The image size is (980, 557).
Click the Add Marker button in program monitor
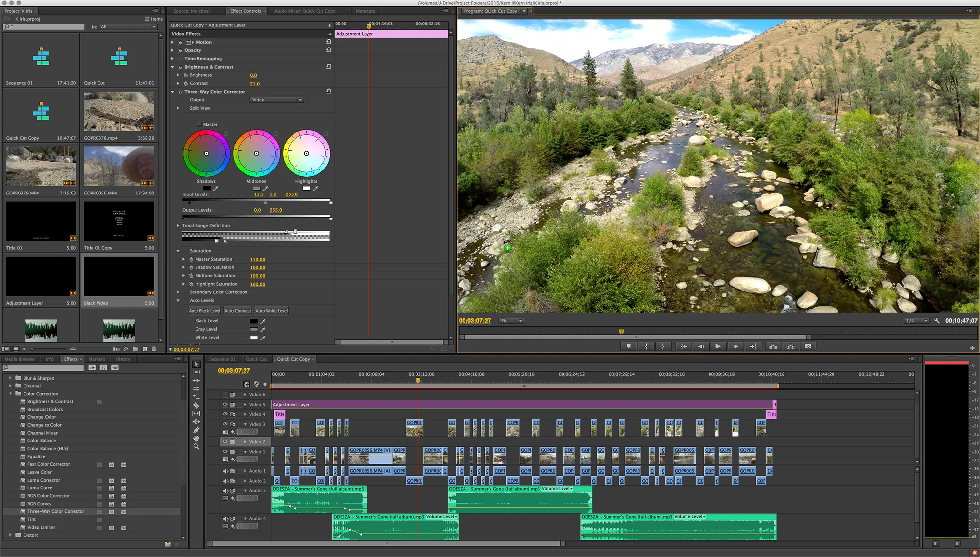(629, 346)
